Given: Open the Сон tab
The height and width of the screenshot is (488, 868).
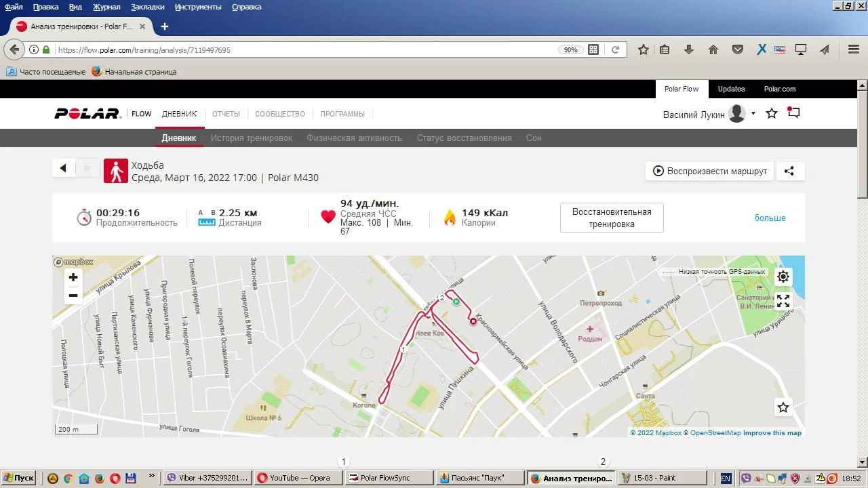Looking at the screenshot, I should [534, 138].
